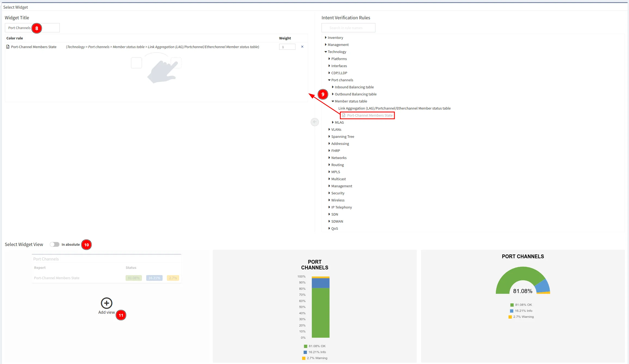The image size is (629, 364).
Task: Remove Port-Channel Members State color rule
Action: click(x=302, y=47)
